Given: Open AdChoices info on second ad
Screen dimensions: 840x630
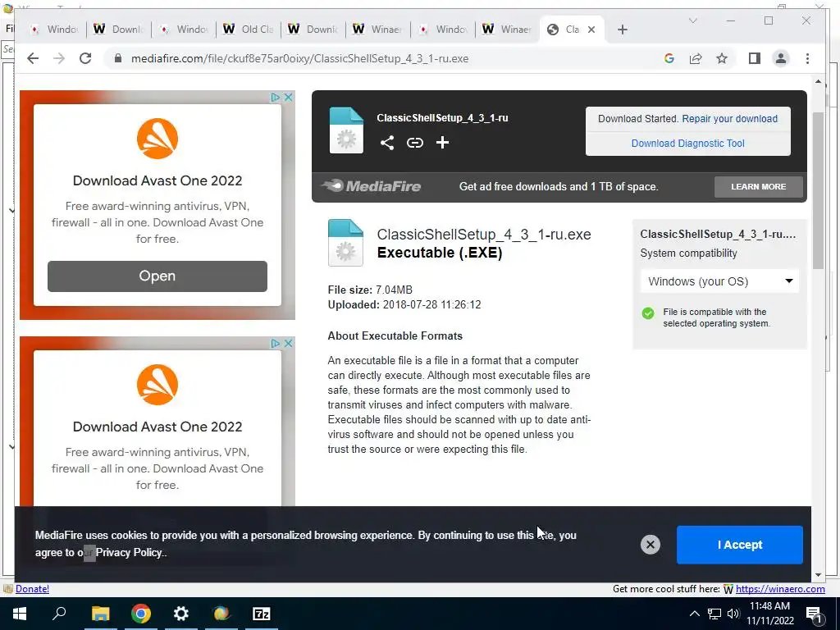Looking at the screenshot, I should 276,343.
